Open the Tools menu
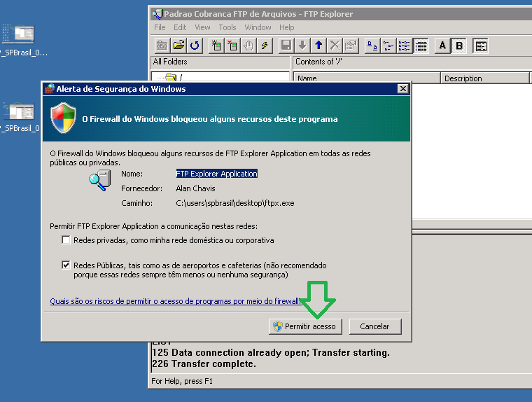The image size is (532, 402). (x=227, y=27)
